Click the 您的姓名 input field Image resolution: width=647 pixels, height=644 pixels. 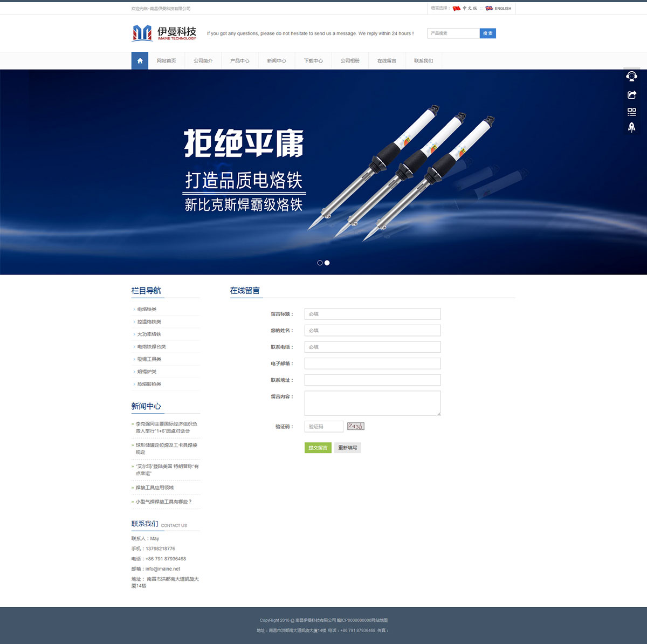tap(373, 330)
